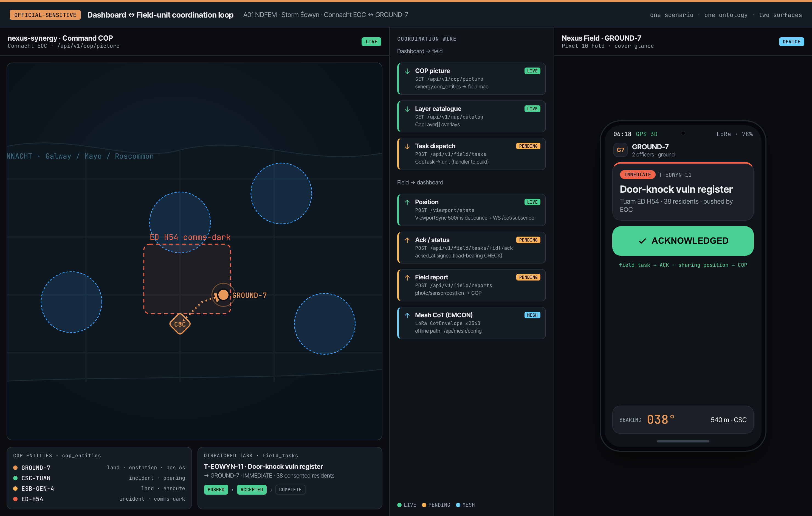Click the GPS 3D status on the phone
Screen dimensions: 812x516
tap(646, 134)
